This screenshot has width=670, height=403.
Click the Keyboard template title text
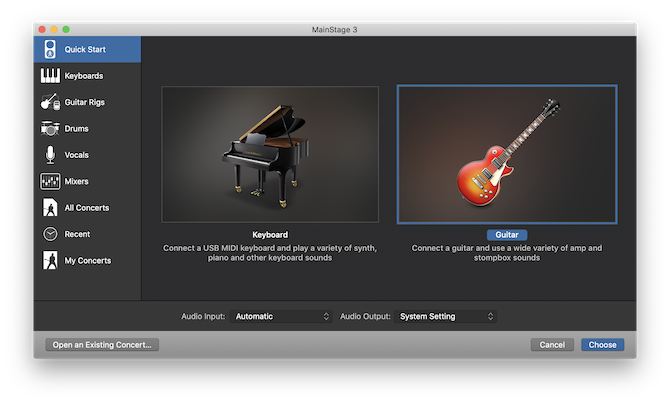[x=270, y=235]
